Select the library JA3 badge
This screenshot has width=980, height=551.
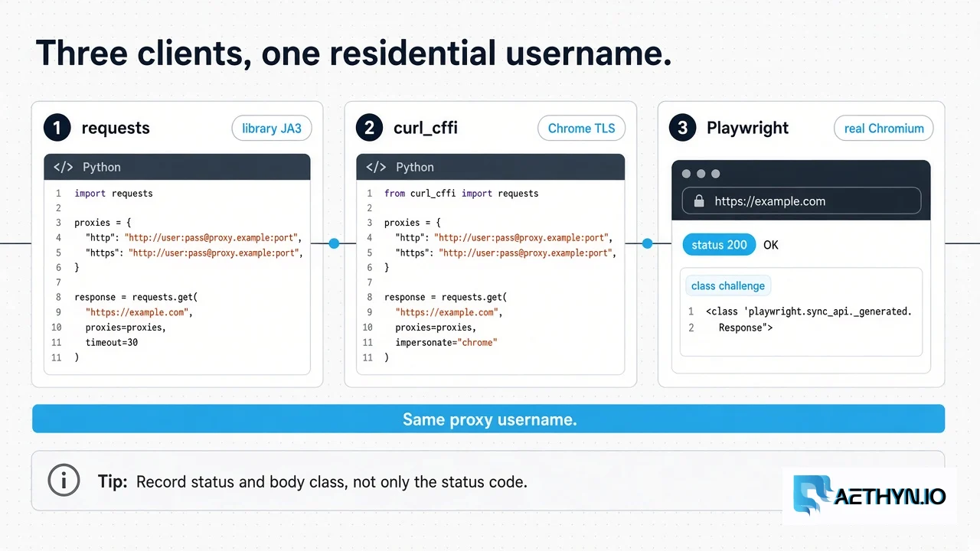click(272, 129)
